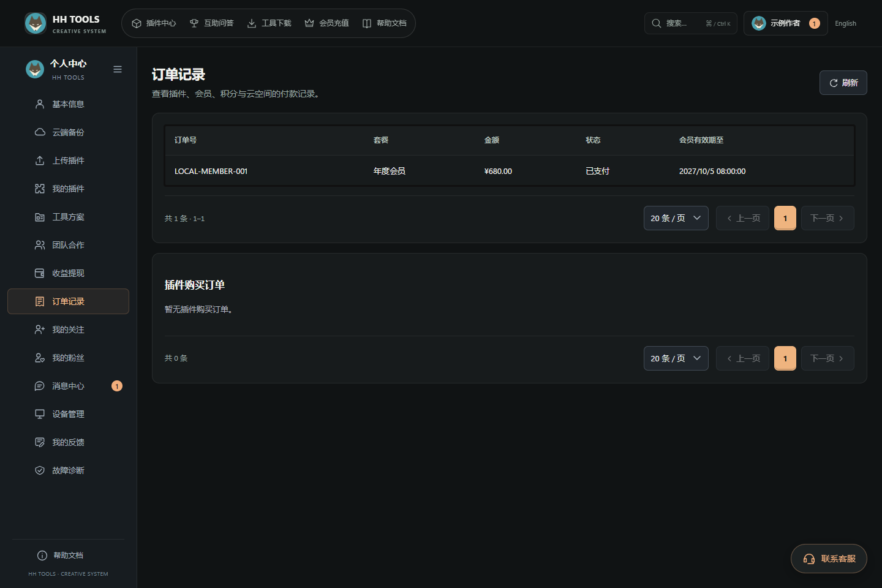Viewport: 882px width, 588px height.
Task: Click the 我的粉丝 sidebar icon
Action: coord(40,358)
